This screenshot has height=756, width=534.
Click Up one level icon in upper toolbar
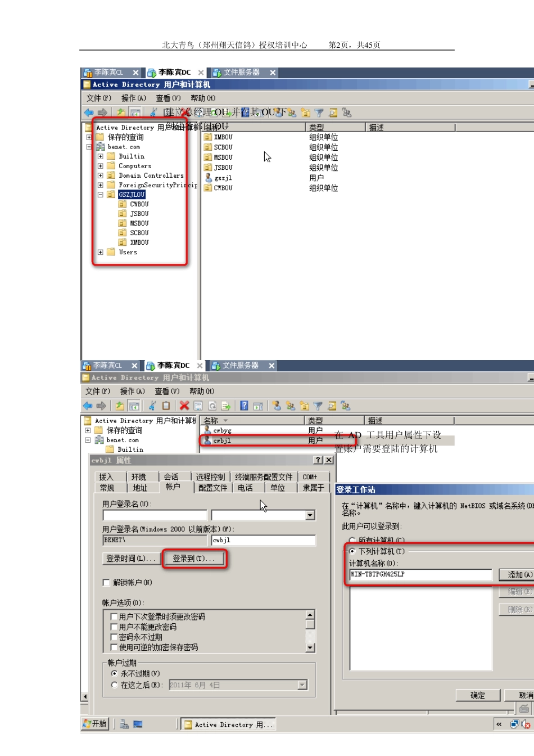tap(121, 112)
